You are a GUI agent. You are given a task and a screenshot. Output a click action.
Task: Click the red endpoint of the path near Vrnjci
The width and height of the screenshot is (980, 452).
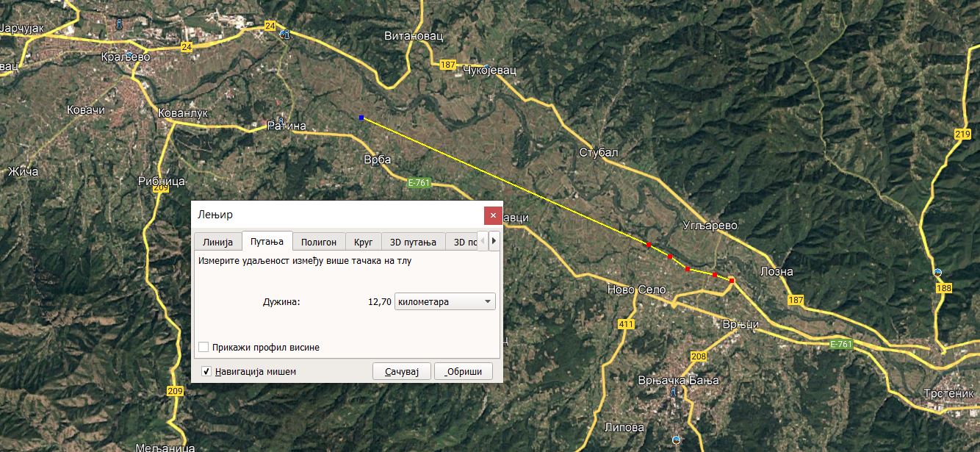732,280
